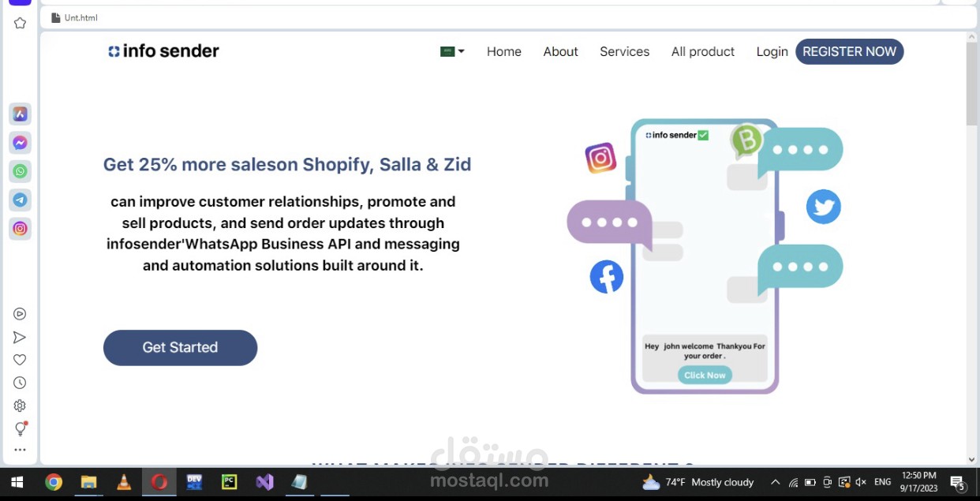Image resolution: width=980 pixels, height=501 pixels.
Task: Click the Instagram icon in hero illustration
Action: (600, 158)
